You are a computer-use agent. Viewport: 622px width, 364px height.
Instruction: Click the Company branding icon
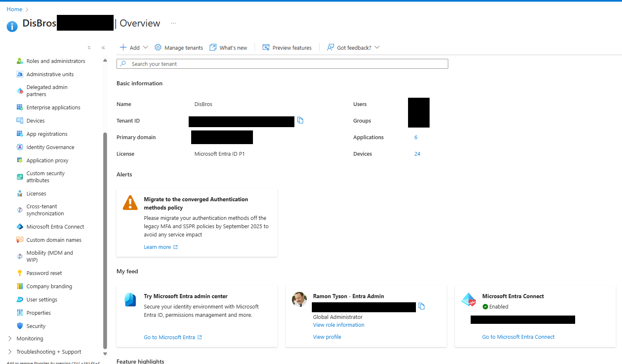pos(19,286)
